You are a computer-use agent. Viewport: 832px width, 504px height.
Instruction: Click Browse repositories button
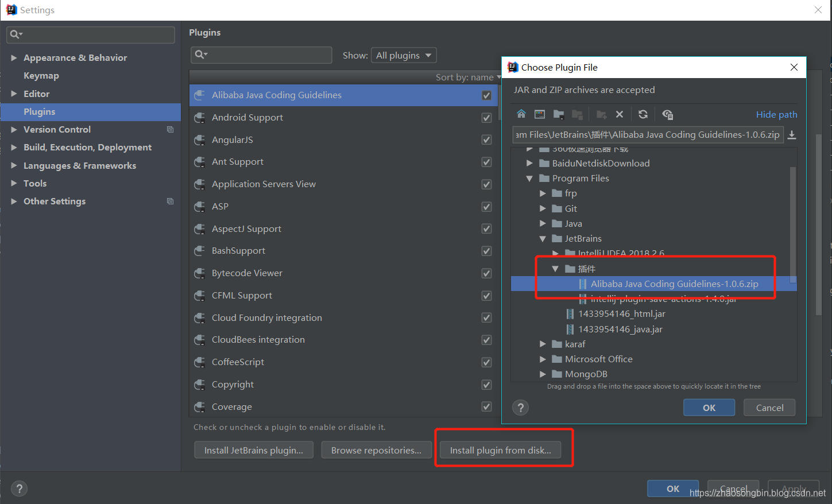pyautogui.click(x=376, y=450)
